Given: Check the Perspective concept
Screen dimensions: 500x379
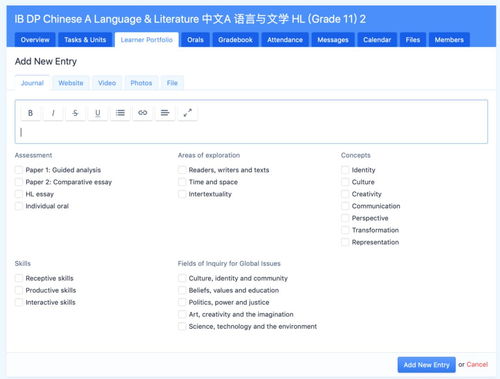Looking at the screenshot, I should click(345, 218).
